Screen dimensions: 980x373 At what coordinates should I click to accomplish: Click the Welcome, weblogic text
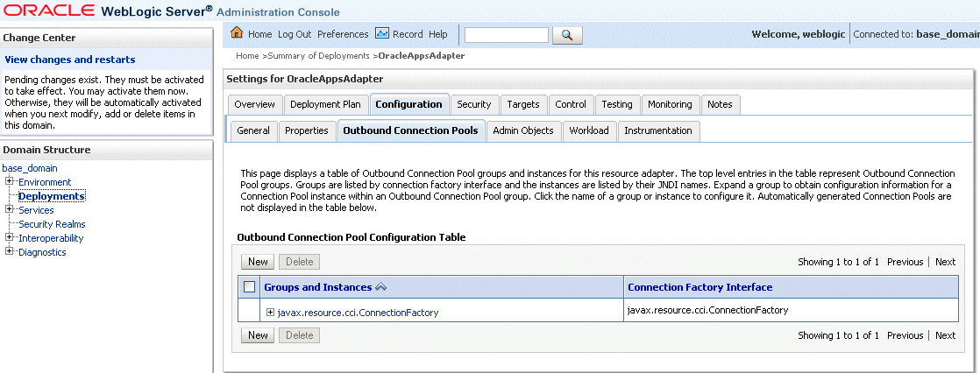click(799, 34)
